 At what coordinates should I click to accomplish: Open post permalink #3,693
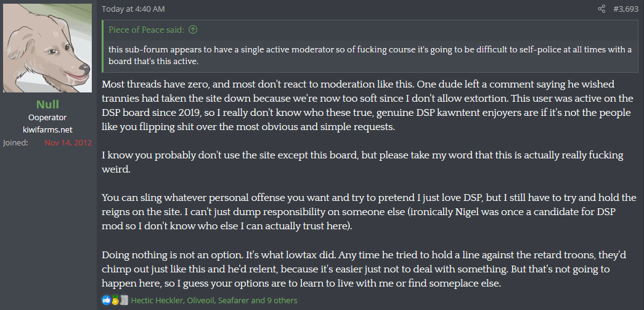[626, 9]
